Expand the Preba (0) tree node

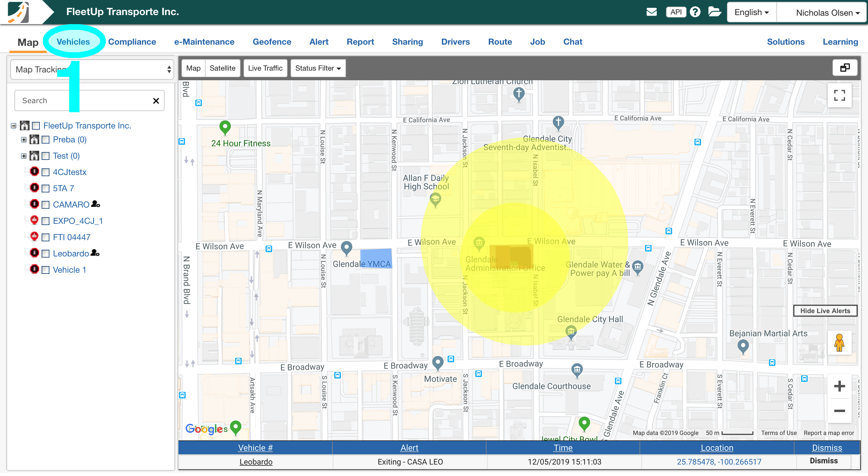pos(24,140)
